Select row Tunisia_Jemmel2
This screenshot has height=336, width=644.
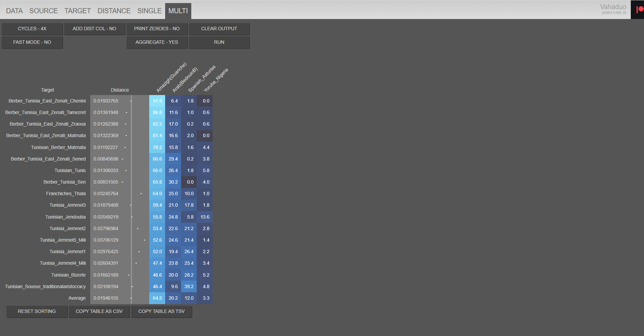(x=68, y=228)
